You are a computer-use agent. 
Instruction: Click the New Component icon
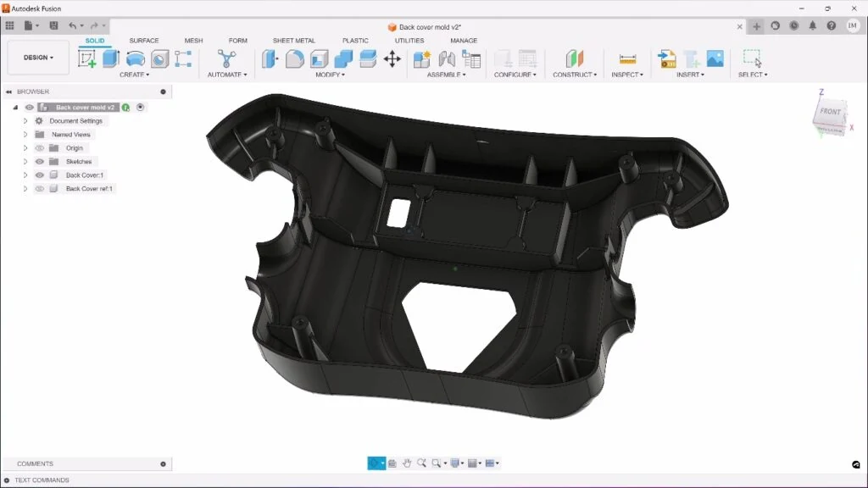422,58
